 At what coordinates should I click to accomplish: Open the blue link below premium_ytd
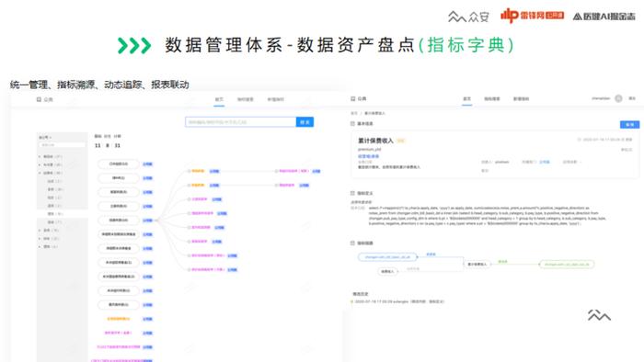[368, 156]
